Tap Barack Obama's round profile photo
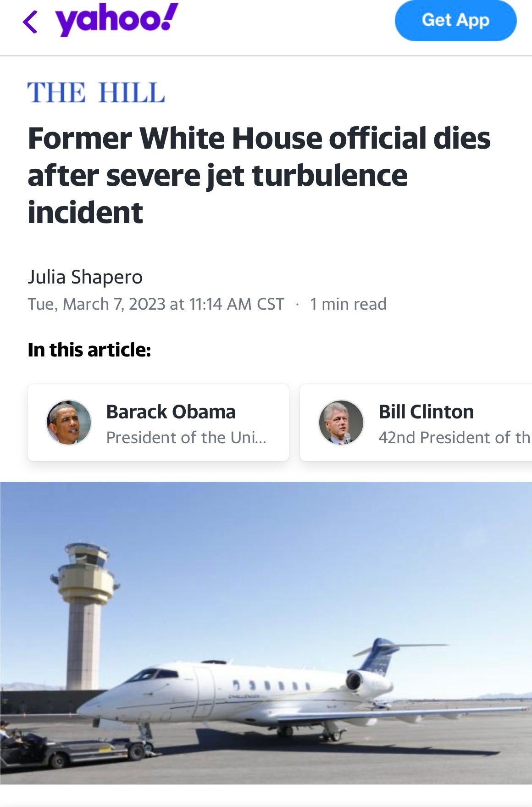This screenshot has width=532, height=807. point(69,422)
